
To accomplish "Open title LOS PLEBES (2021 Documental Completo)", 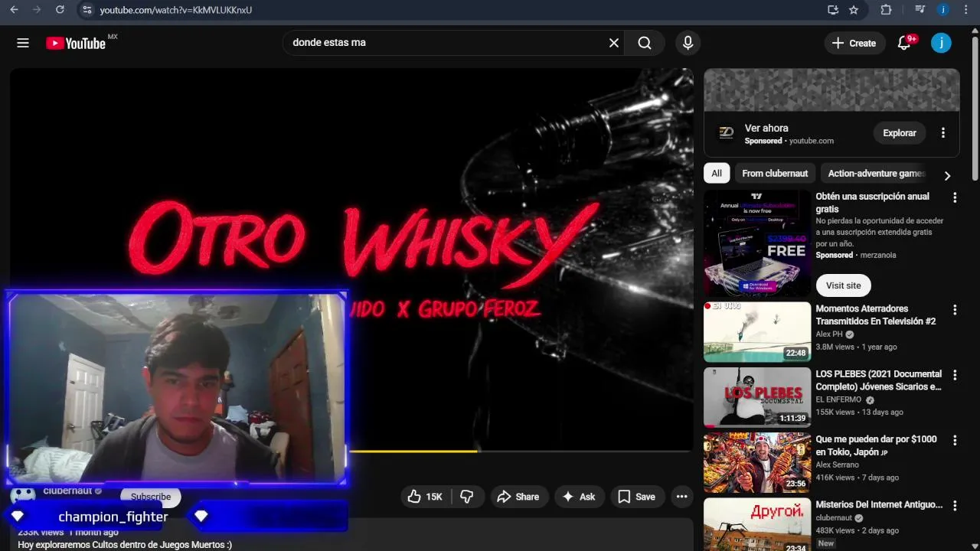I will pos(879,380).
